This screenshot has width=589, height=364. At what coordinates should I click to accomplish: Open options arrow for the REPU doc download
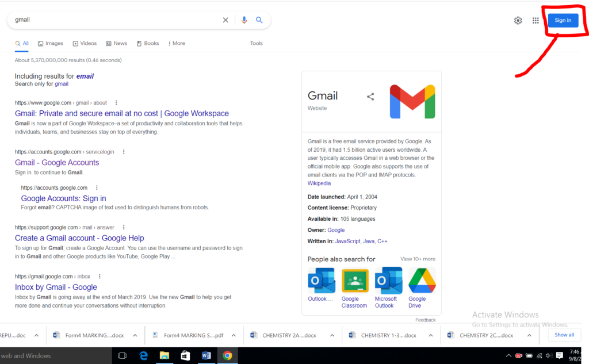point(36,335)
